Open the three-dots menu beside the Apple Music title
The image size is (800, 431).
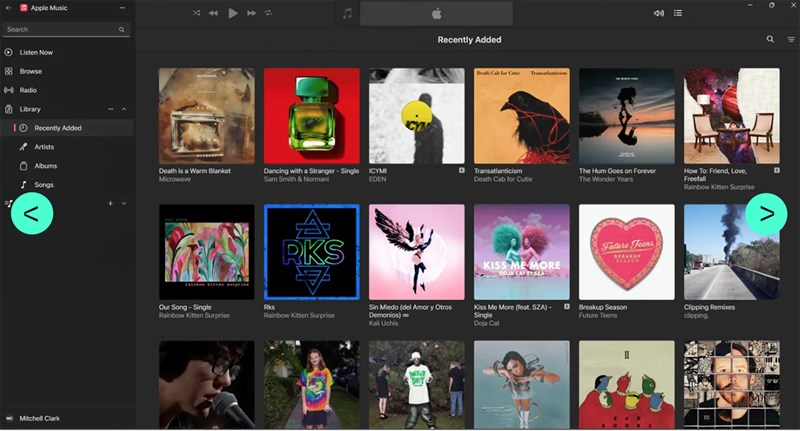tap(122, 8)
